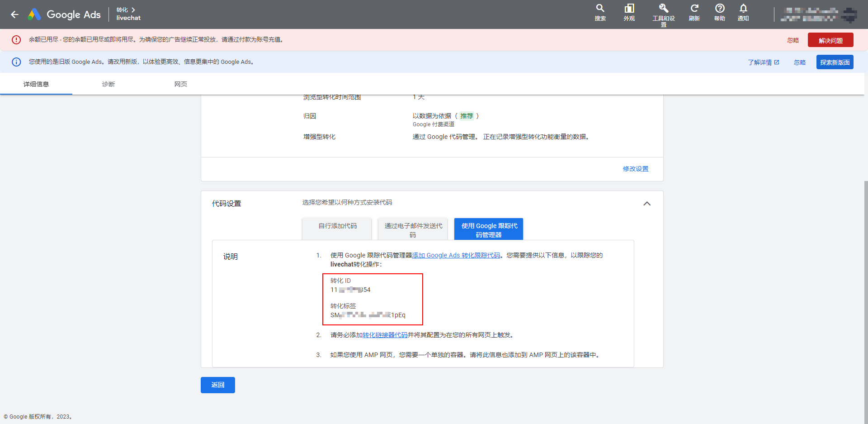Switch to the 诊断 tab
Screen dimensions: 868x424
tap(108, 84)
